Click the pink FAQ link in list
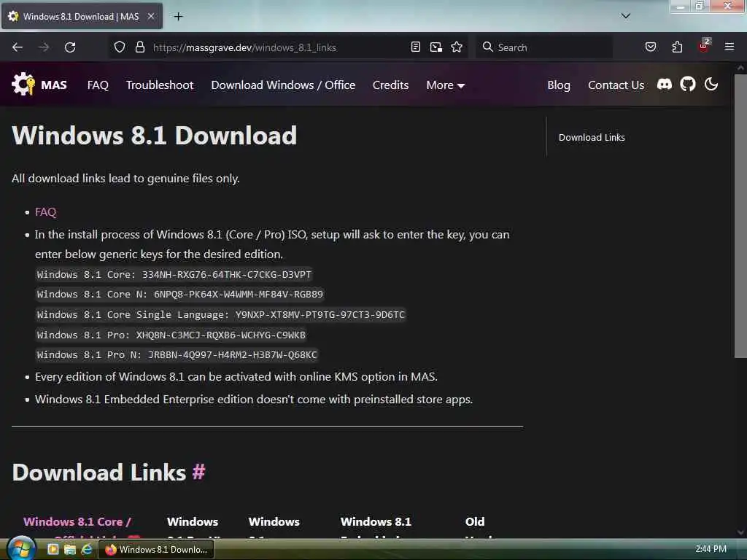Image resolution: width=747 pixels, height=560 pixels. pyautogui.click(x=46, y=212)
